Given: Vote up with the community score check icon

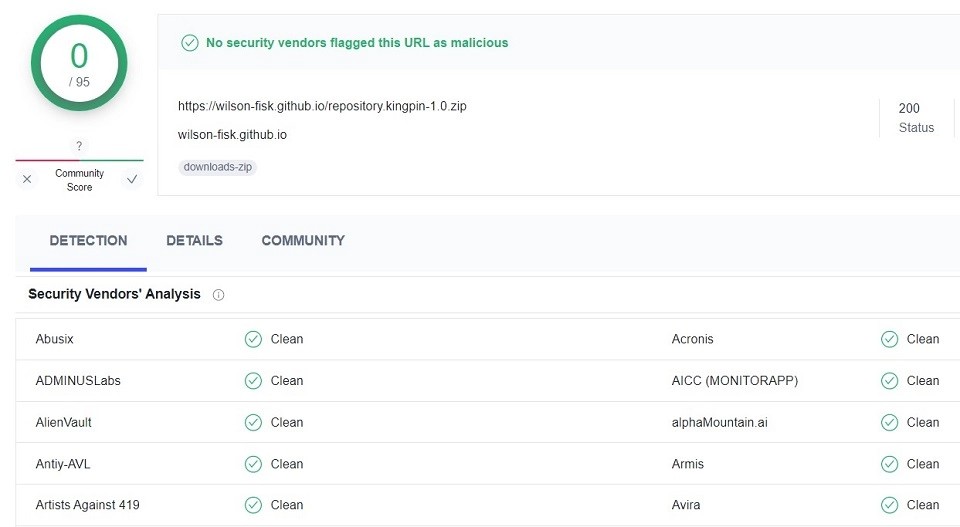Looking at the screenshot, I should [132, 179].
